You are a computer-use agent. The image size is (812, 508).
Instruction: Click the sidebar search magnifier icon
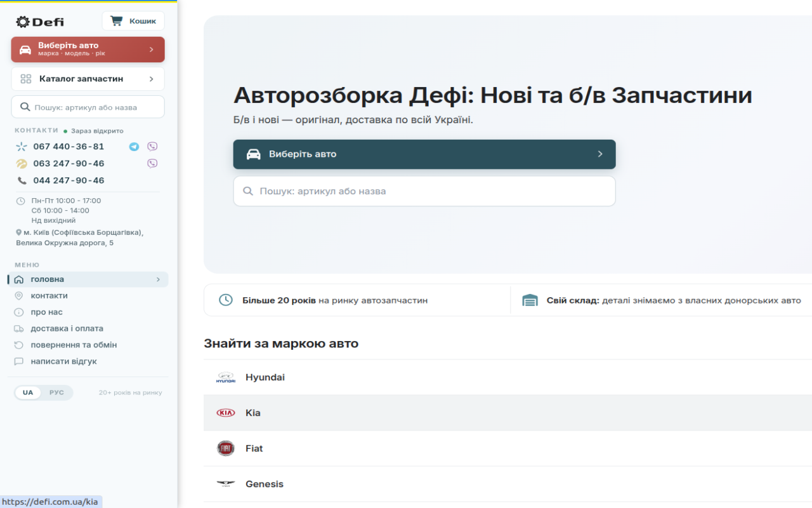click(x=25, y=107)
